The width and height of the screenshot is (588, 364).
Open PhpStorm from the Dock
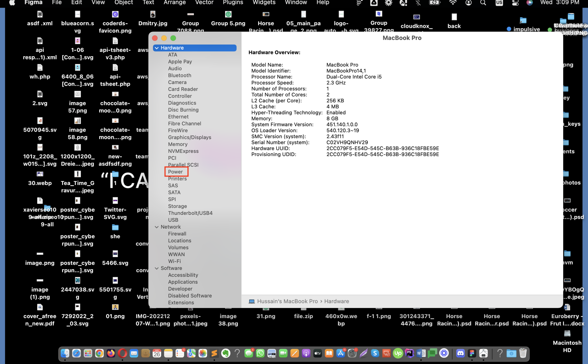(x=410, y=353)
